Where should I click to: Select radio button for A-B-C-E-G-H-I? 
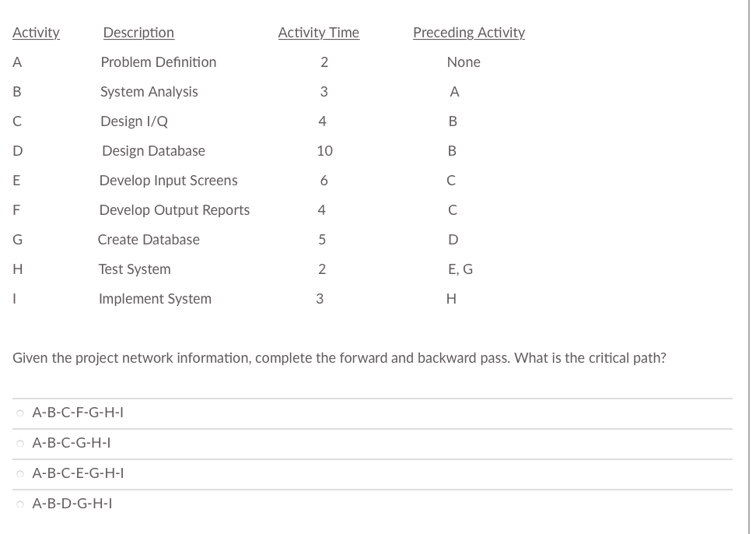(x=19, y=473)
